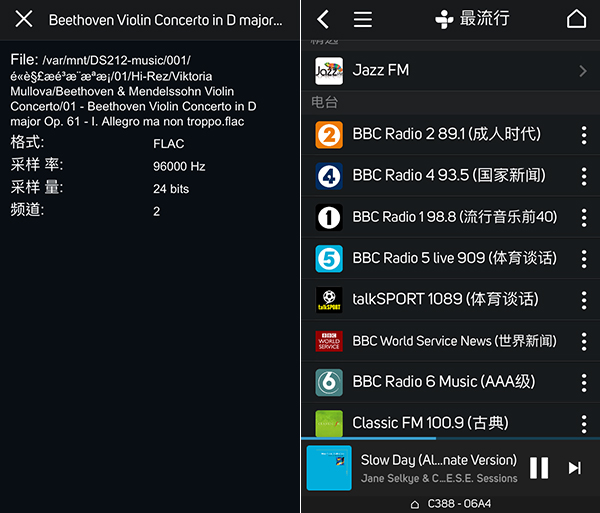The image size is (600, 513).
Task: Seek within the blue playback progress bar
Action: click(450, 438)
